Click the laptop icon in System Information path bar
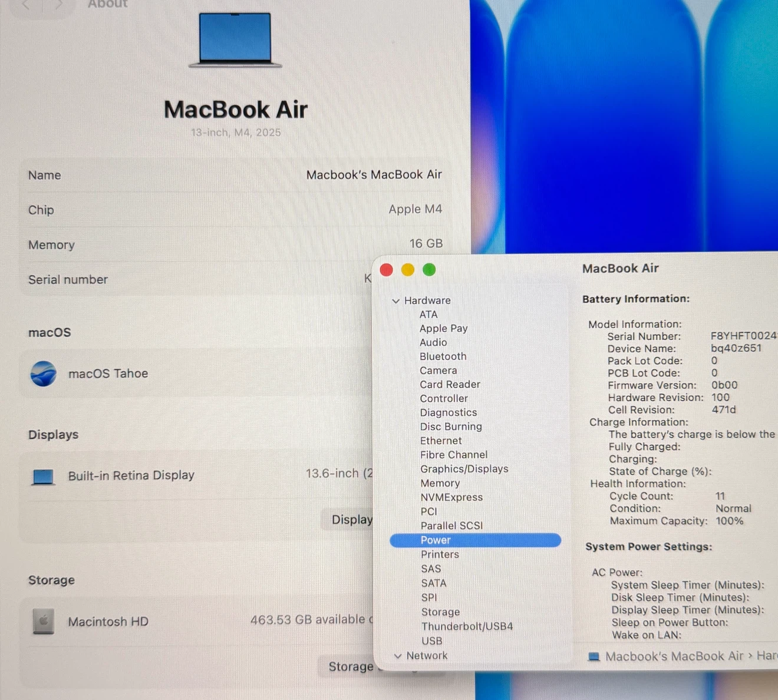The image size is (778, 700). point(594,656)
